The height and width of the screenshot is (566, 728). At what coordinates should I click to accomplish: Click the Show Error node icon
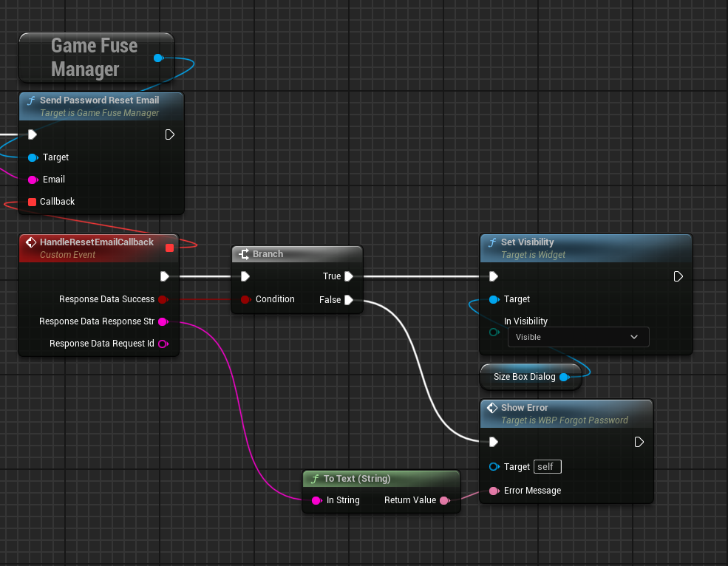(492, 408)
